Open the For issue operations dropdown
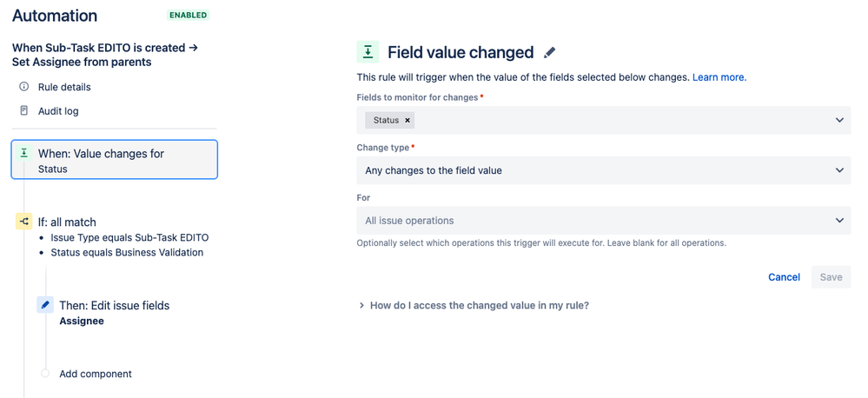 (x=603, y=221)
